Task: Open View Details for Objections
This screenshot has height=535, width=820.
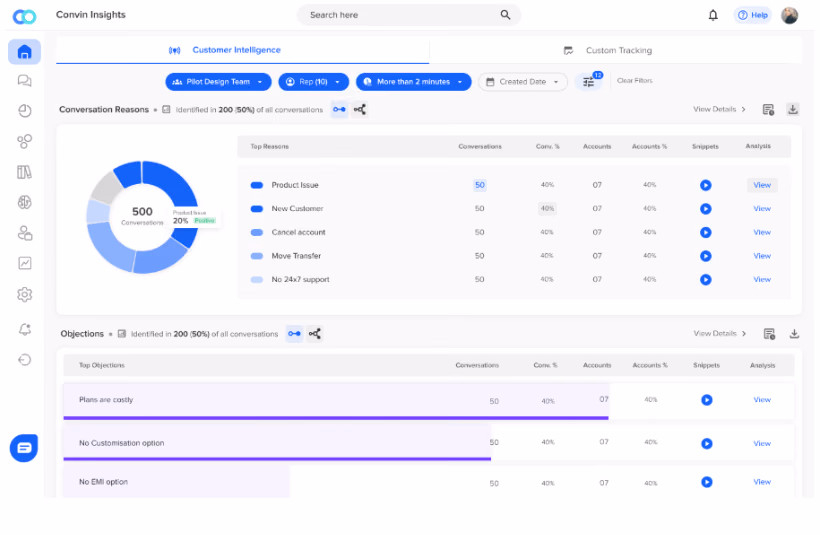Action: [720, 334]
